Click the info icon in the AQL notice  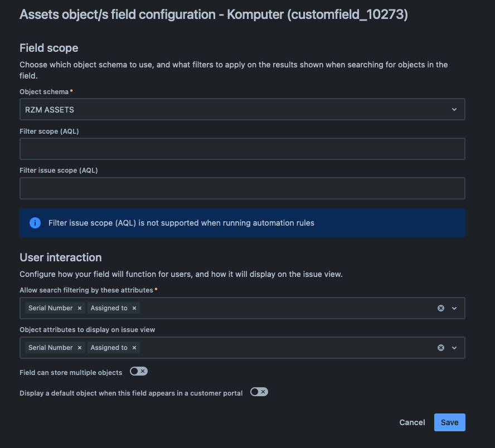tap(35, 223)
